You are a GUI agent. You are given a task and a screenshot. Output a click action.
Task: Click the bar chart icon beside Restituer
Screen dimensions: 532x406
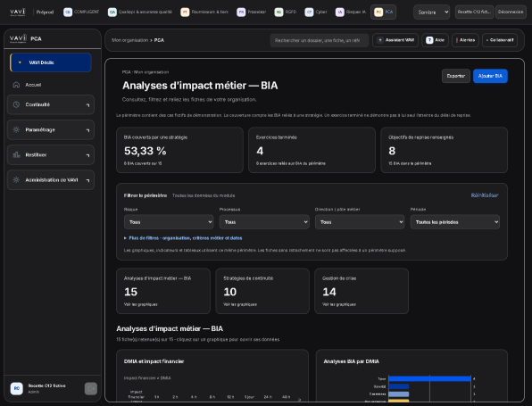point(16,154)
